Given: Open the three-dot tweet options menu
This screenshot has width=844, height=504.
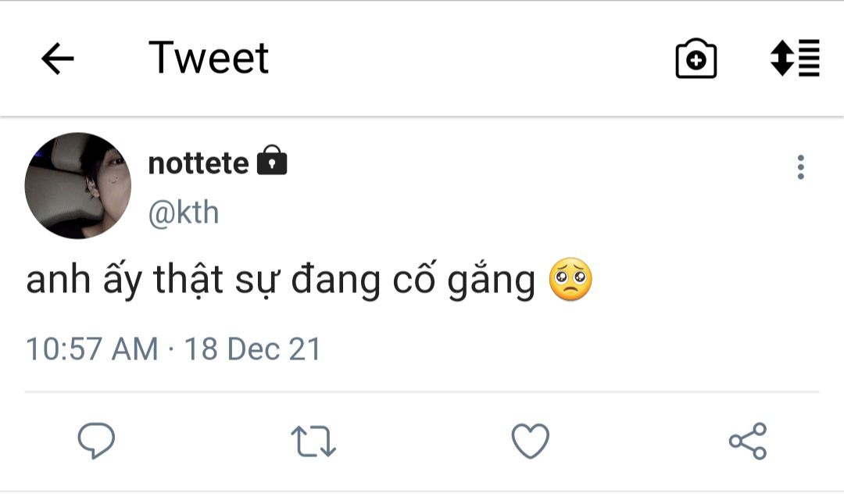Looking at the screenshot, I should coord(800,167).
